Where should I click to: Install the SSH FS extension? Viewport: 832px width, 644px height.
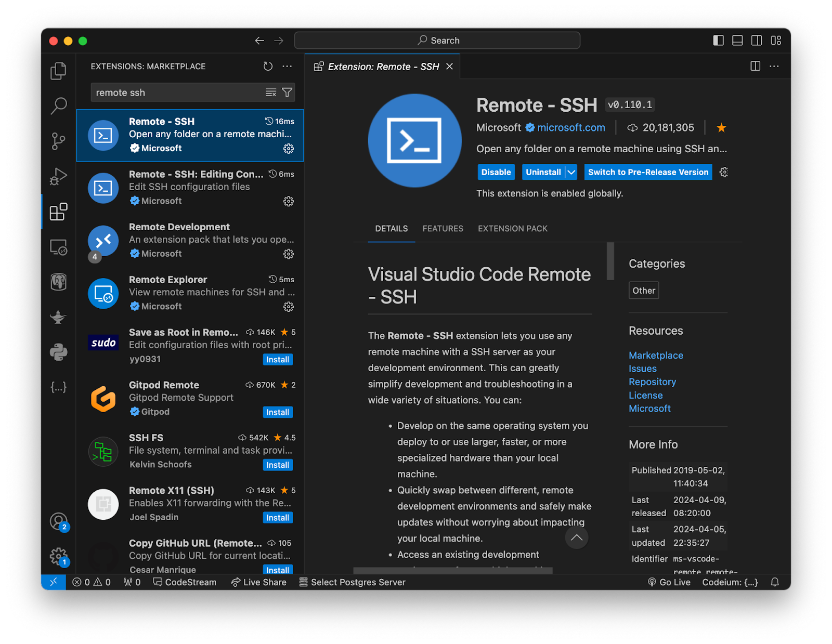[x=278, y=465]
